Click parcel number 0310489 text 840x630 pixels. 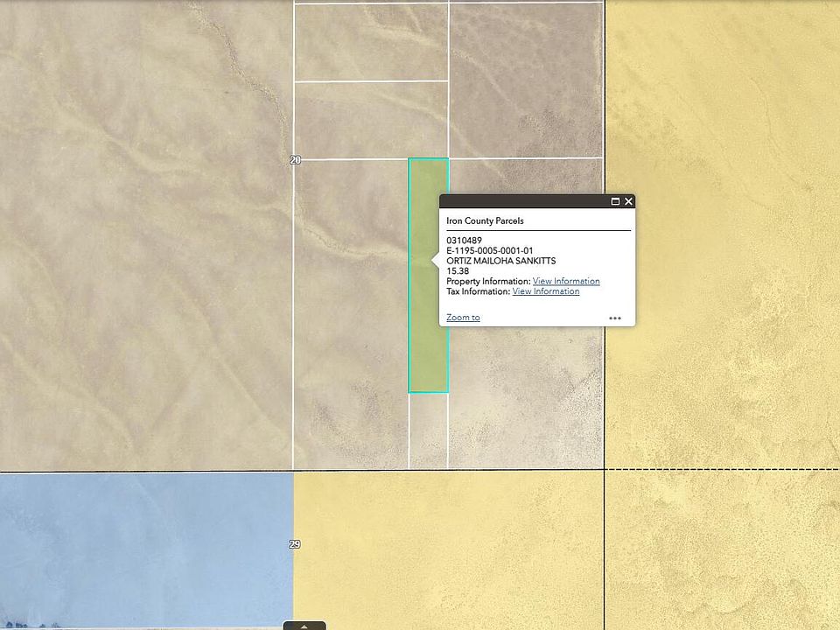pos(464,241)
